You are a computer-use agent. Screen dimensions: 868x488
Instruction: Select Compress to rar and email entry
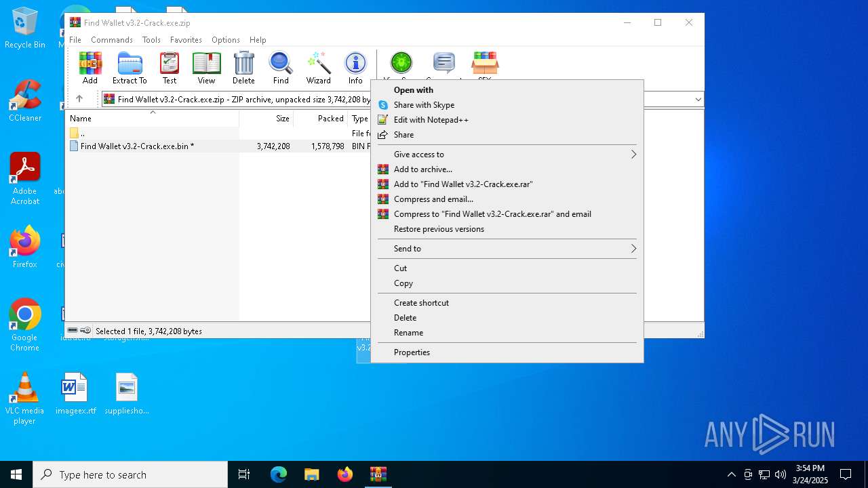tap(507, 214)
